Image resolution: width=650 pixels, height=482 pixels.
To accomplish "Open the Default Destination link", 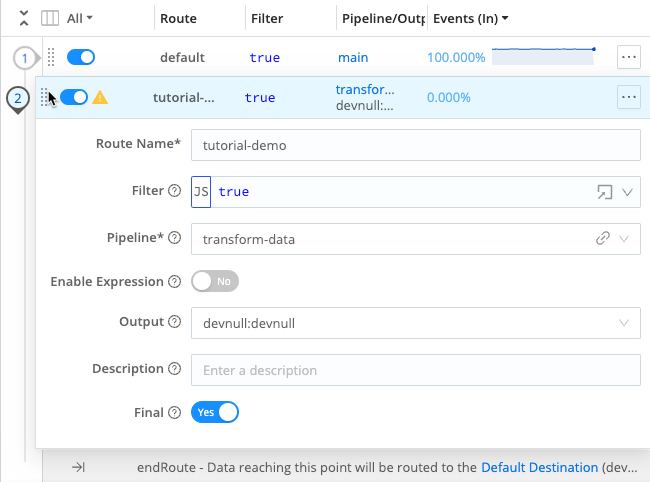I will tap(539, 467).
